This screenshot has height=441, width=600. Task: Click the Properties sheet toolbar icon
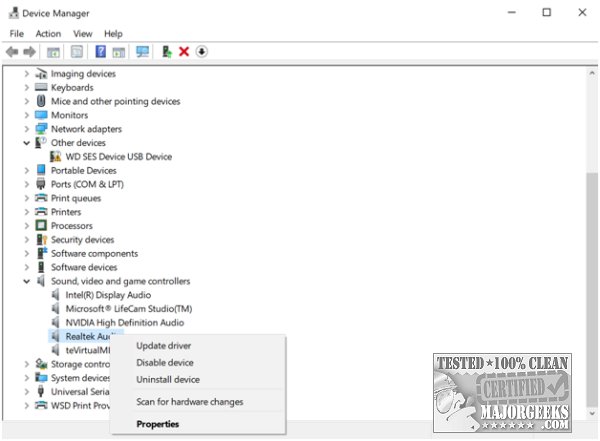(x=77, y=52)
